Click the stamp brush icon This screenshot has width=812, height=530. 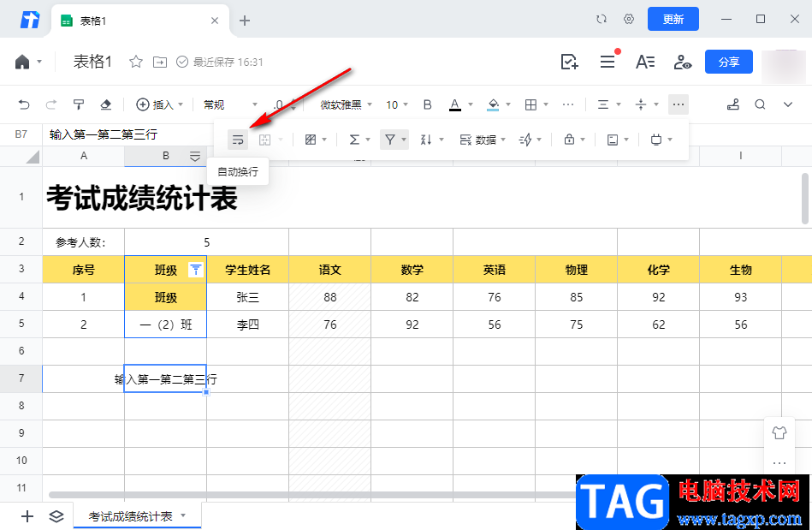coord(732,104)
